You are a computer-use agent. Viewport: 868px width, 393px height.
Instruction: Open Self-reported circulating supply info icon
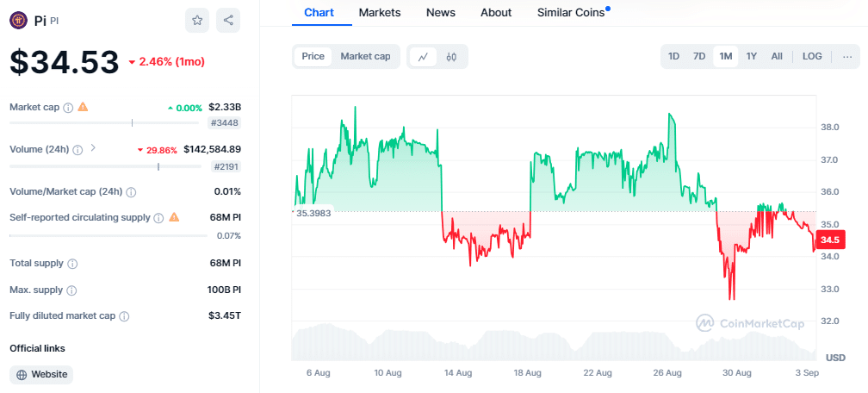pos(158,218)
